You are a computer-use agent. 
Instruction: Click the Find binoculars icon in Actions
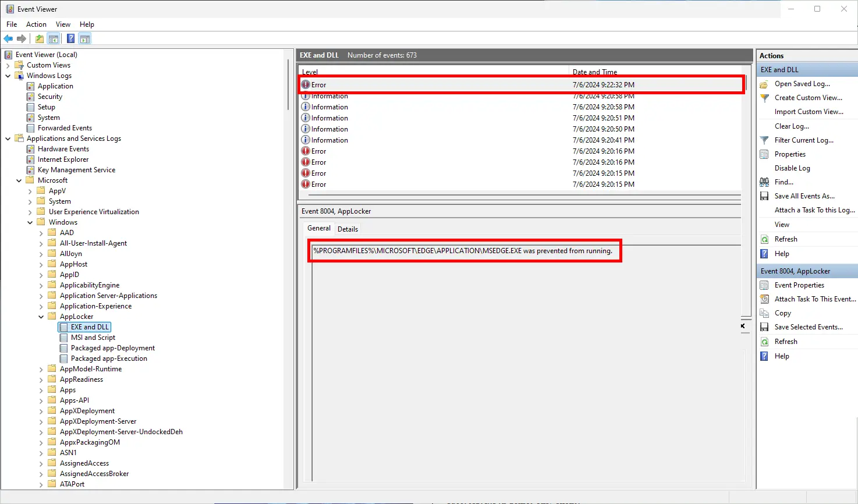click(x=764, y=182)
